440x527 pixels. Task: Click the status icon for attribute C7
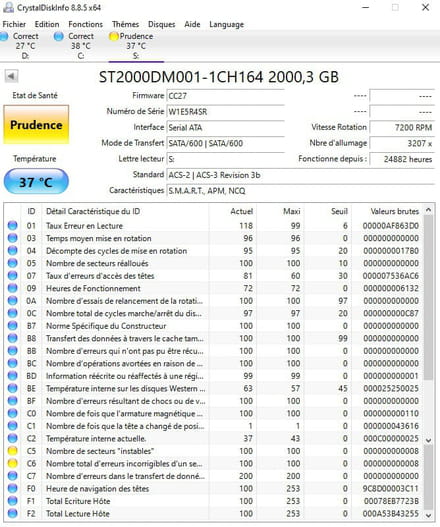(x=12, y=476)
